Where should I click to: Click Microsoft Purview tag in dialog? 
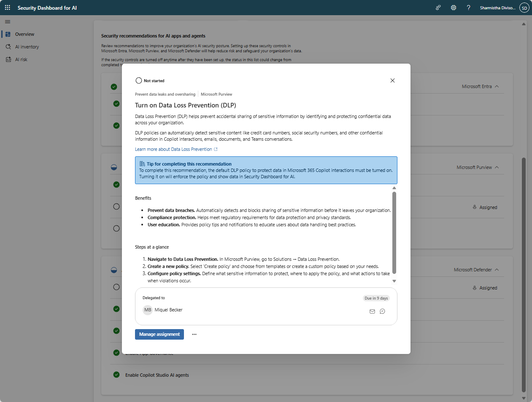coord(216,94)
